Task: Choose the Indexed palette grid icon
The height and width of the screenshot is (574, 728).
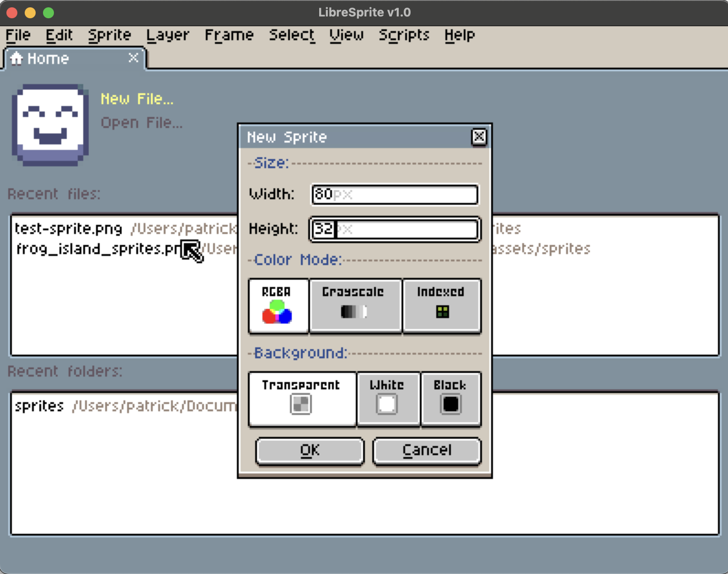Action: (442, 312)
